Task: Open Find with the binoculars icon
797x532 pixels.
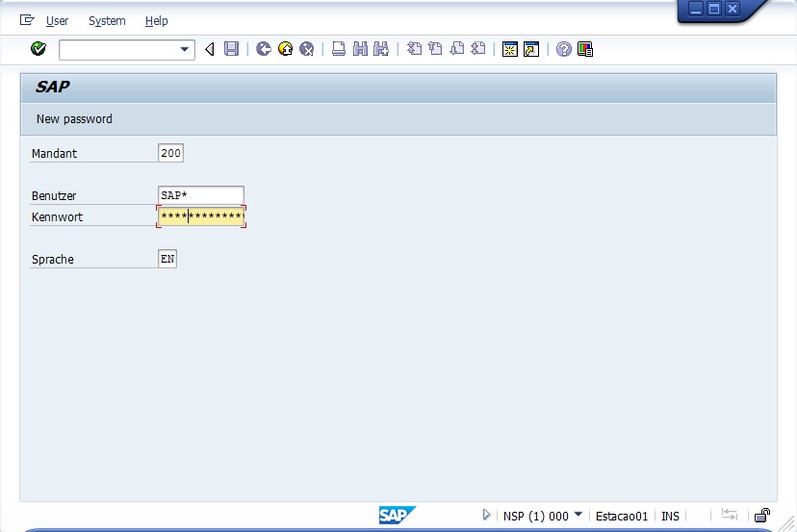Action: pos(360,49)
